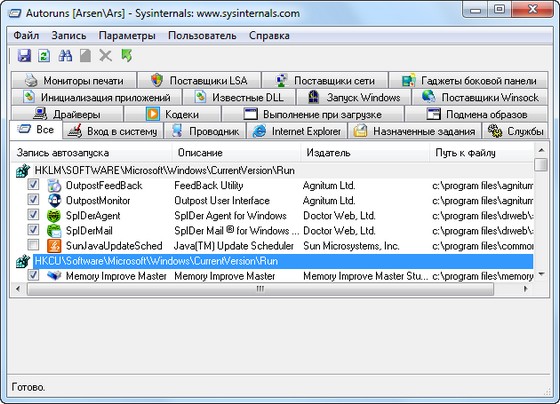
Task: Sort by Издатель column header
Action: [365, 153]
